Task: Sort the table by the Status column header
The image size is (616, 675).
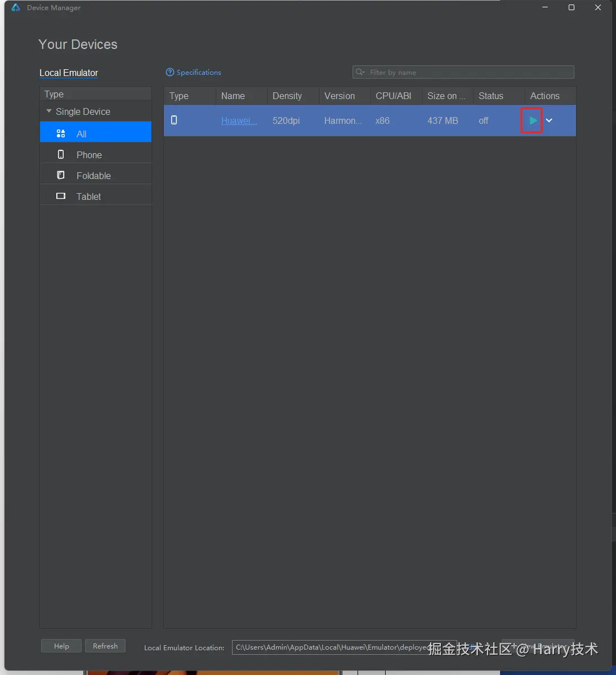Action: tap(490, 96)
